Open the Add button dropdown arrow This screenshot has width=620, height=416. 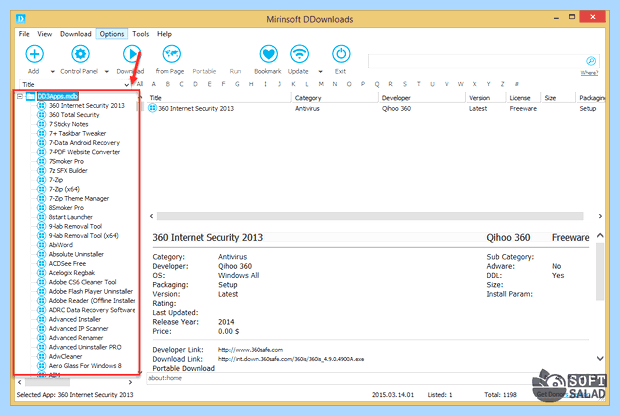point(53,72)
